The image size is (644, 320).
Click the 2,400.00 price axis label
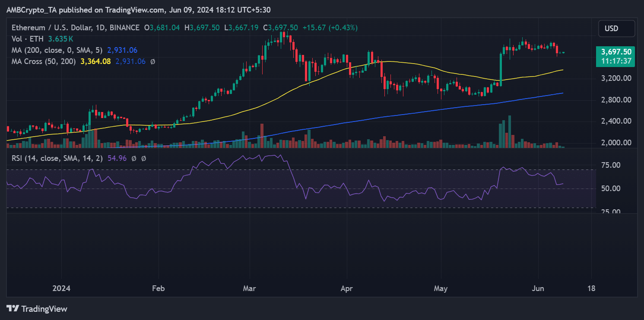(616, 121)
